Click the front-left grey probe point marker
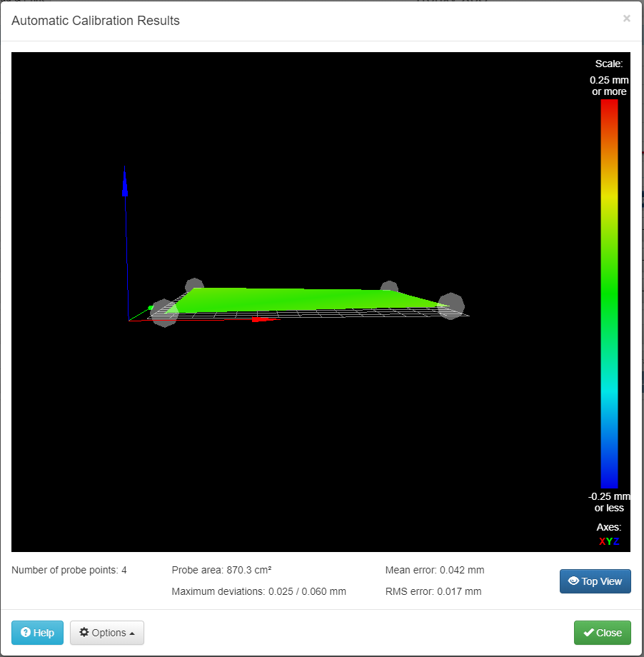The height and width of the screenshot is (657, 644). coord(164,313)
